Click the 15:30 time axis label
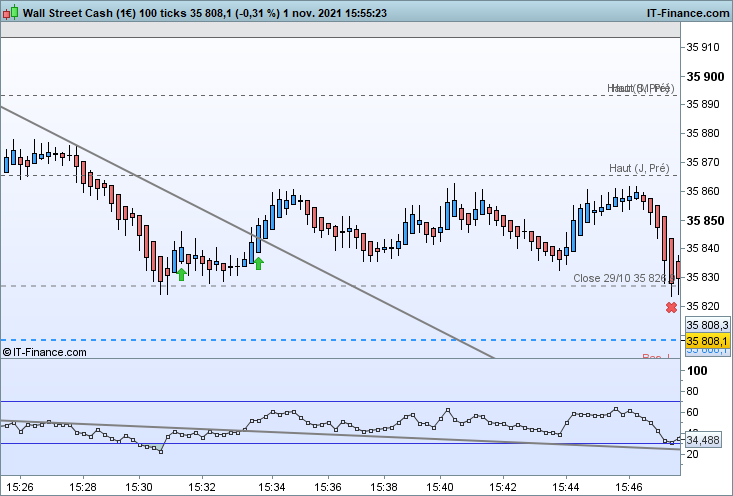 click(x=139, y=487)
